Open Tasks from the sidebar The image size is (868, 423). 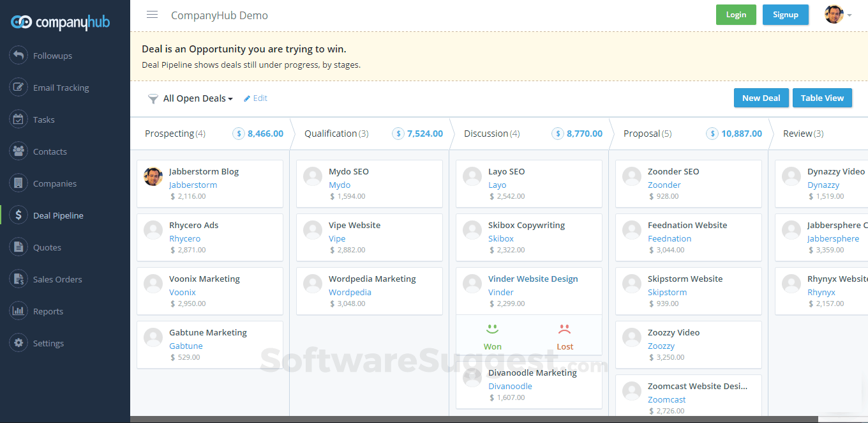coord(44,119)
